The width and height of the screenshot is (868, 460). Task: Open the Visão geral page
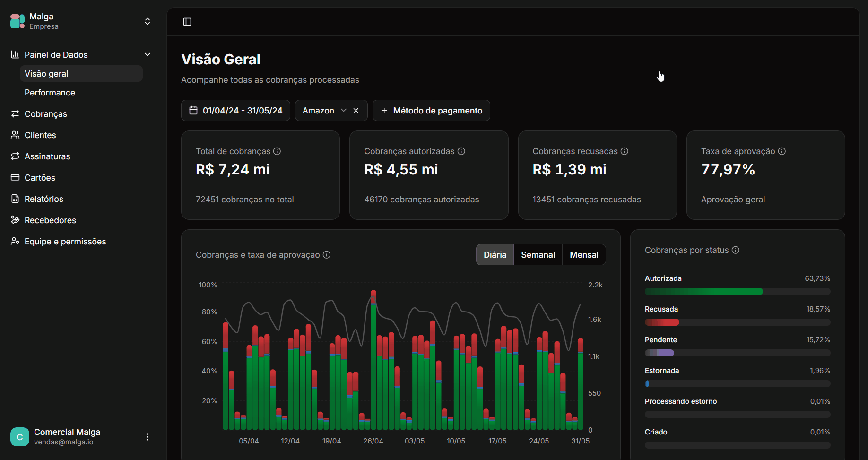tap(81, 74)
